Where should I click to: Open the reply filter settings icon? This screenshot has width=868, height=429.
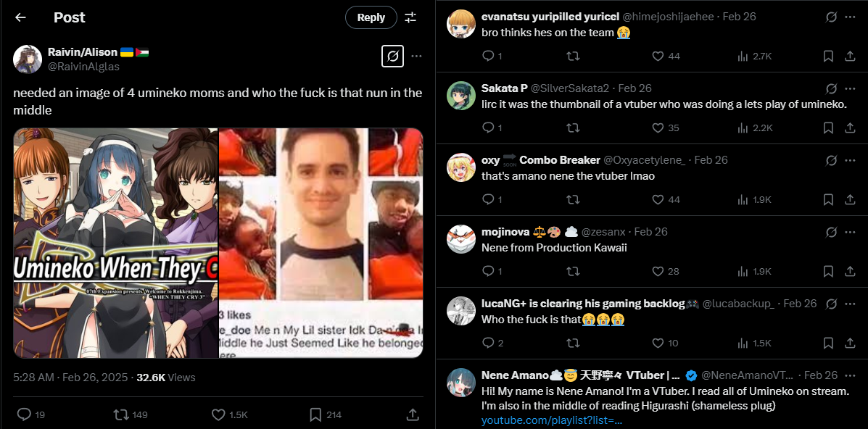410,17
